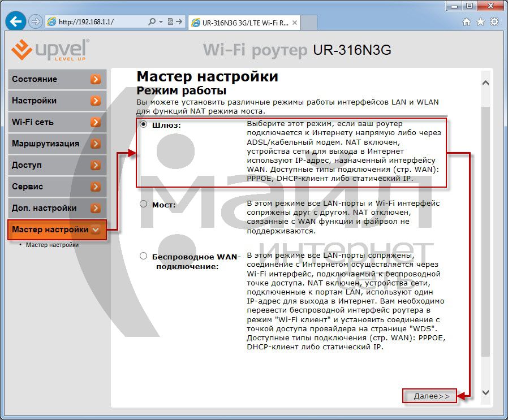Open the Мастер настройки sub-link

coord(52,245)
